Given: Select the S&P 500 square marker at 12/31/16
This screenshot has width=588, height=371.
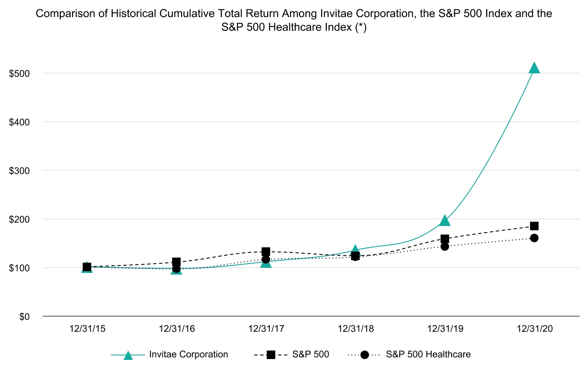Looking at the screenshot, I should point(176,261).
